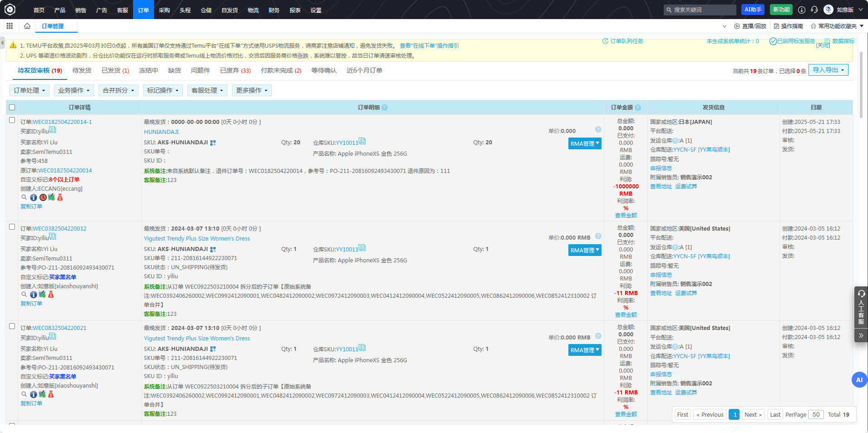Click the download center icon in top bar
Image resolution: width=868 pixels, height=433 pixels.
click(802, 10)
